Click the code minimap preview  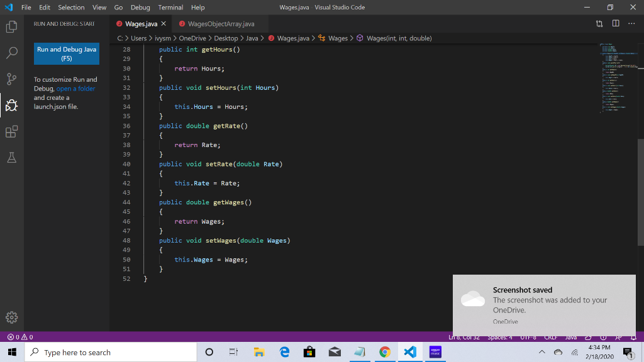pos(618,78)
